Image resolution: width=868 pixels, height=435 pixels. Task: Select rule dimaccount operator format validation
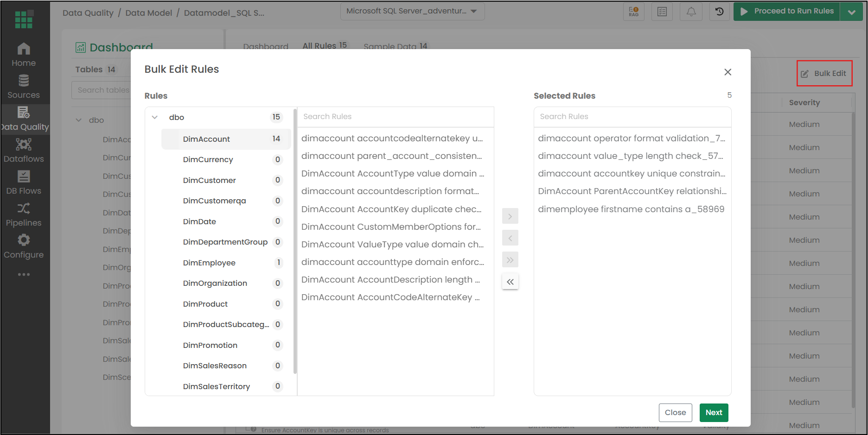click(x=632, y=139)
